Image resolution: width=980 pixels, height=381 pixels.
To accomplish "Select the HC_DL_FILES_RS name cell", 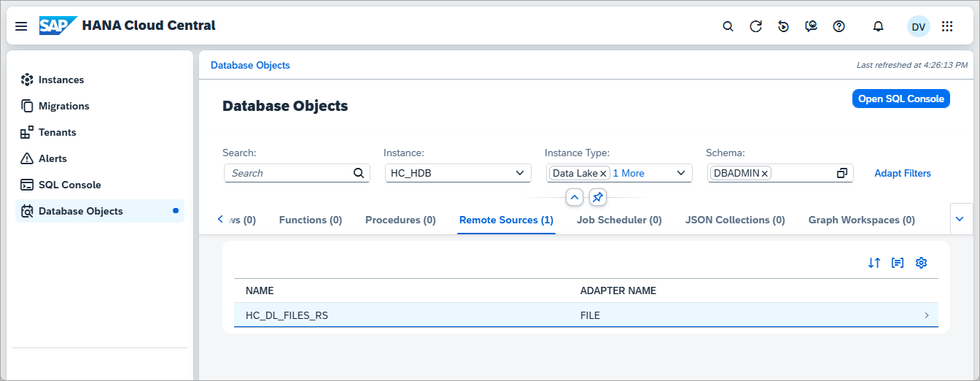I will tap(287, 315).
